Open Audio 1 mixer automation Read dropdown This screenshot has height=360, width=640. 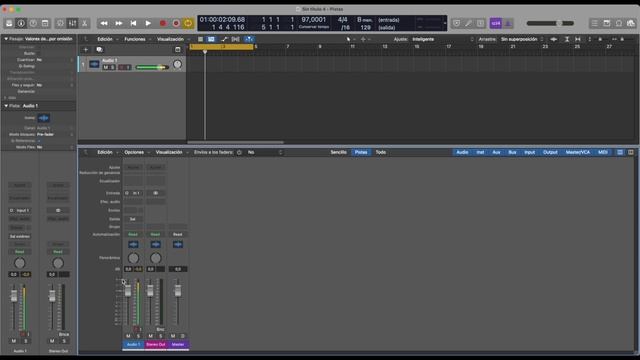coord(133,234)
